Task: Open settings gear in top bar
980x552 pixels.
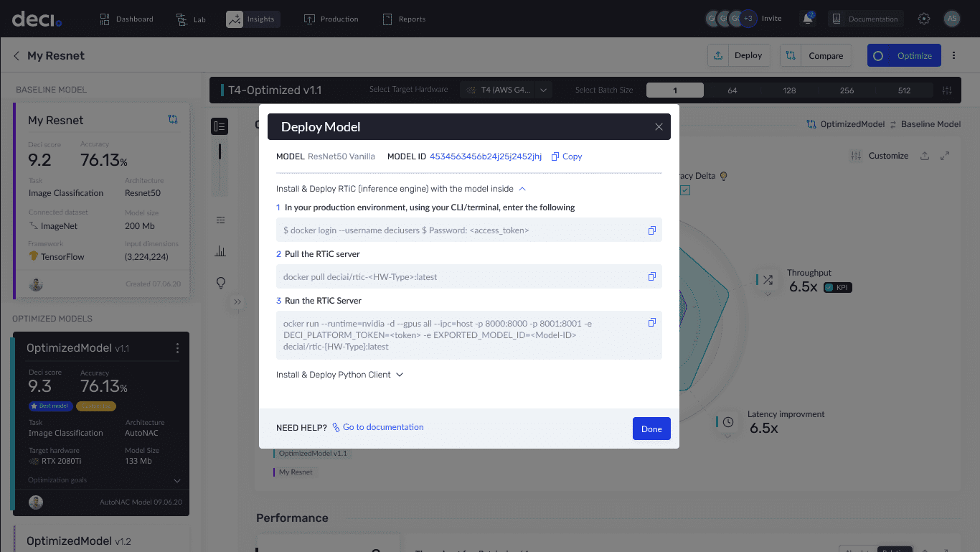Action: pos(924,19)
